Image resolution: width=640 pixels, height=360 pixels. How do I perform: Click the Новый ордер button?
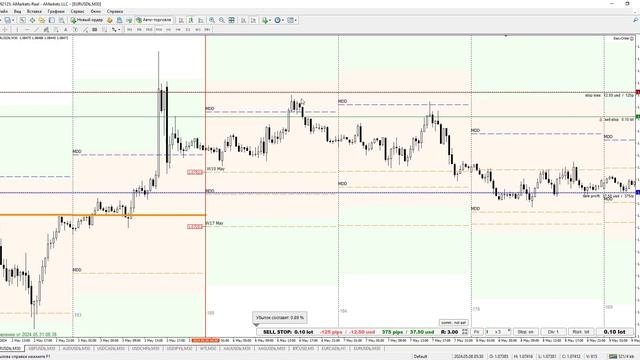[87, 20]
